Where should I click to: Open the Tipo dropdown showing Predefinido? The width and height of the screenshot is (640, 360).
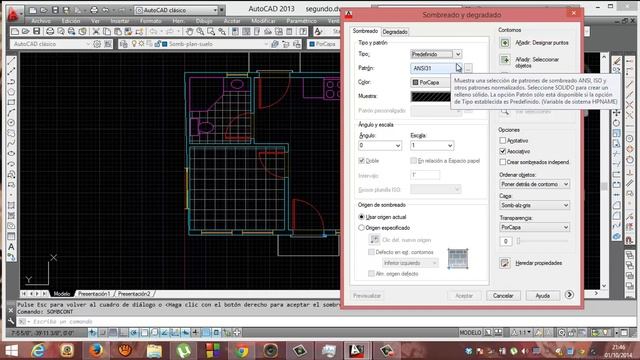pyautogui.click(x=436, y=54)
